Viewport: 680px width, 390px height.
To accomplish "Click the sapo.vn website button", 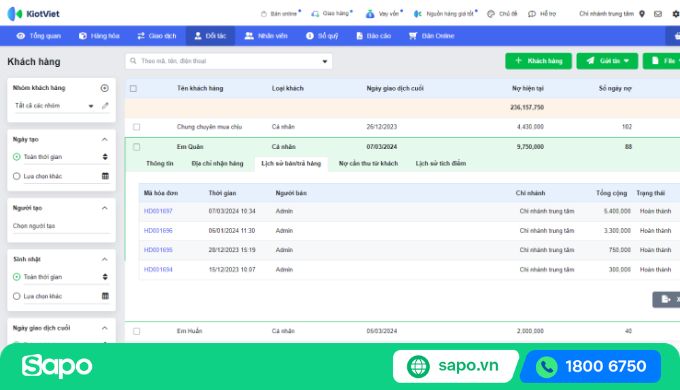I will tap(455, 366).
